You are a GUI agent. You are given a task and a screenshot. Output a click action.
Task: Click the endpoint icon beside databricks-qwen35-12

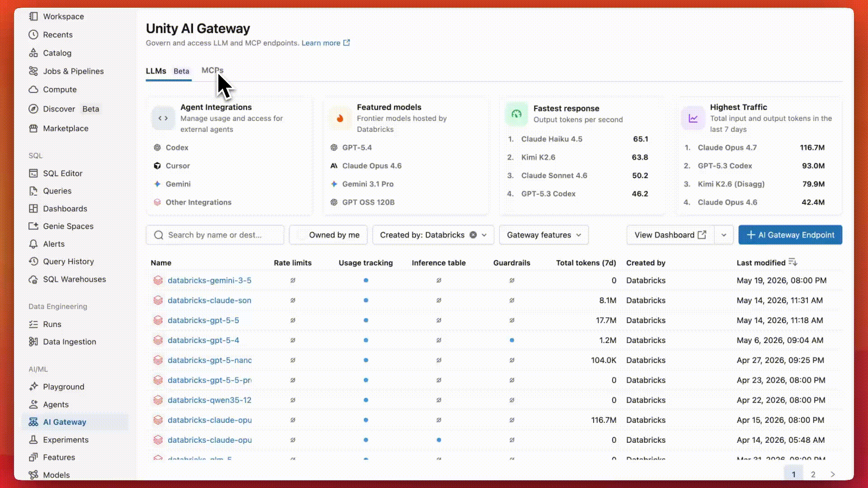(158, 400)
